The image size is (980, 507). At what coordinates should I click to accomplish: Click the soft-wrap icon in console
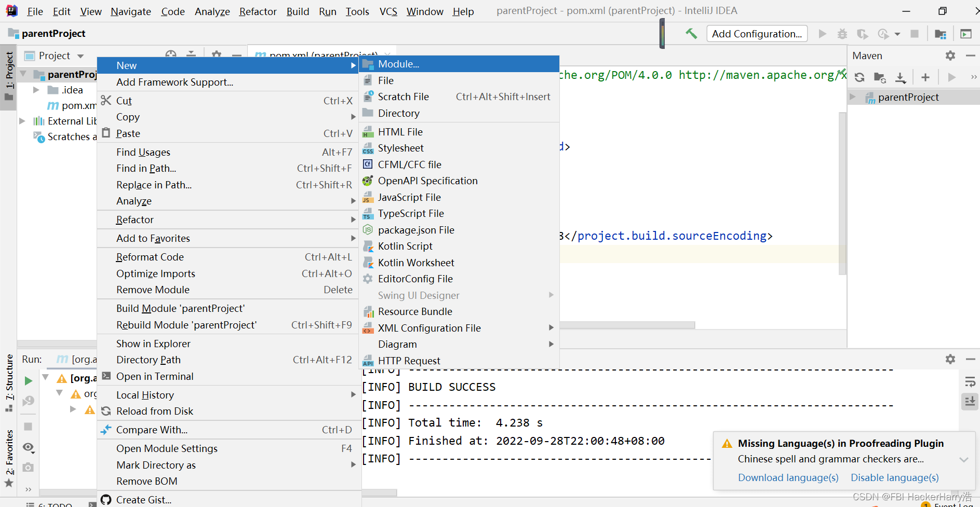(970, 382)
